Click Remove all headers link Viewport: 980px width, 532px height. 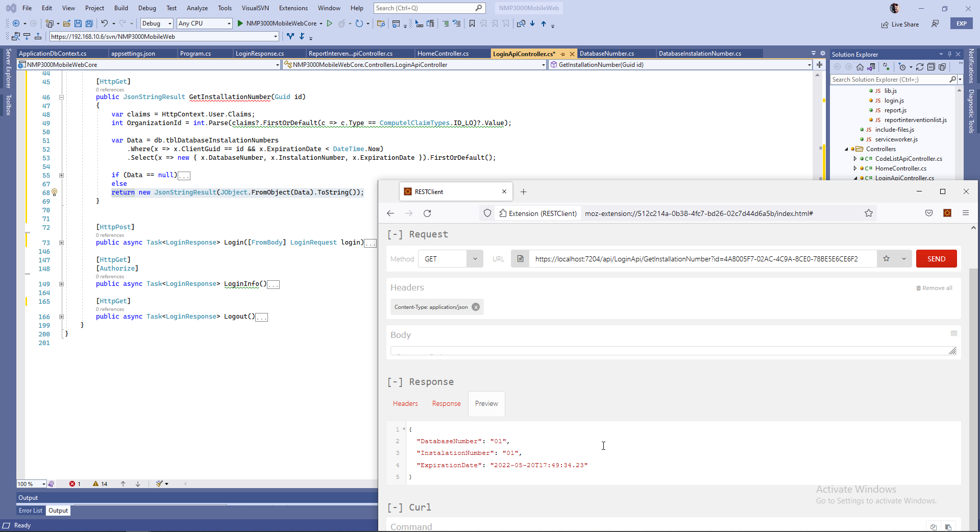934,288
